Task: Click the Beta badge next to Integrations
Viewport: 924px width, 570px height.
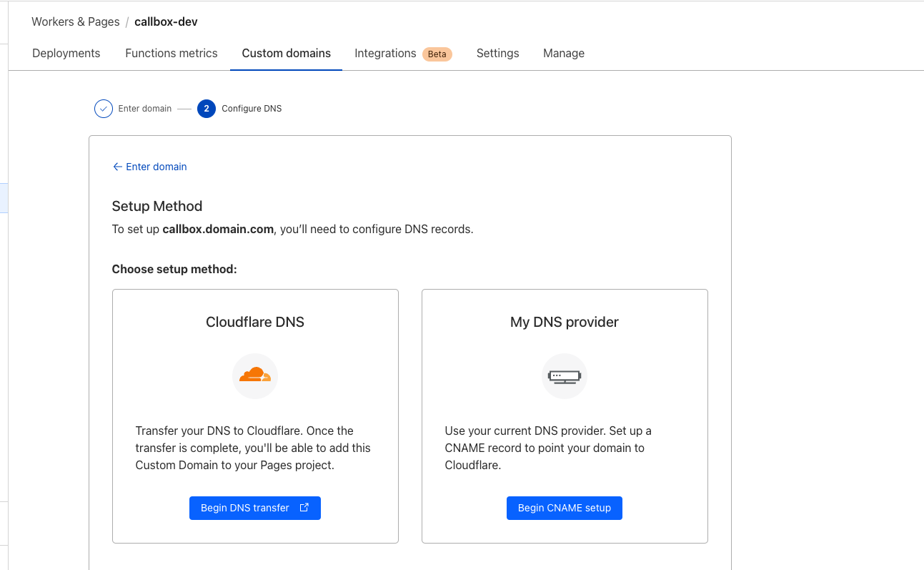Action: click(437, 54)
